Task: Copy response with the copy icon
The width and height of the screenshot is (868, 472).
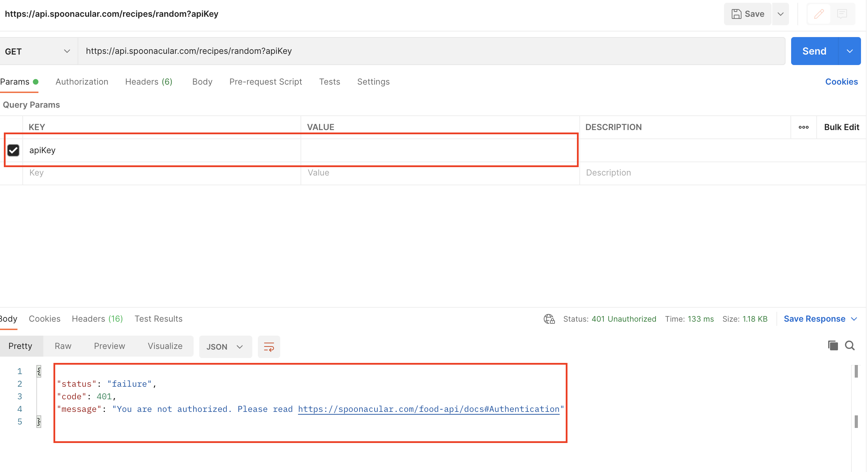Action: pos(833,345)
